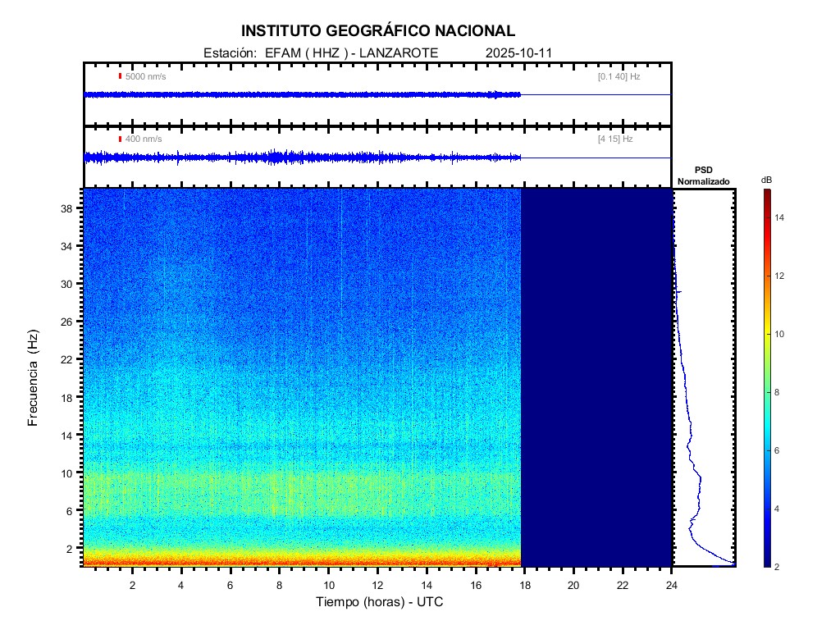This screenshot has width=840, height=630.
Task: Select the INSTITUTO GEOGRÁFICO NACIONAL title
Action: 377,31
